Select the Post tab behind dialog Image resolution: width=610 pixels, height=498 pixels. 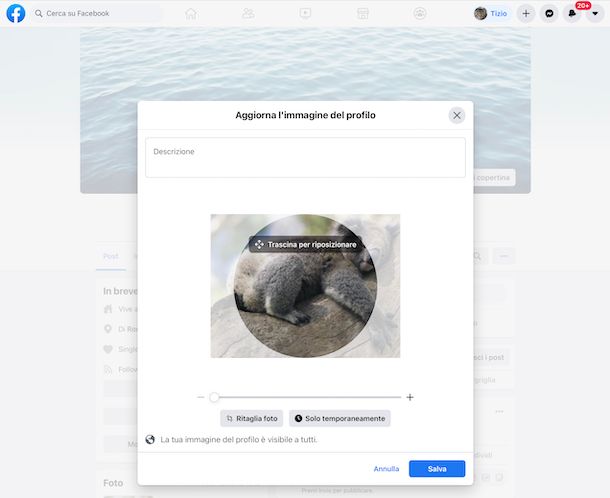click(111, 256)
